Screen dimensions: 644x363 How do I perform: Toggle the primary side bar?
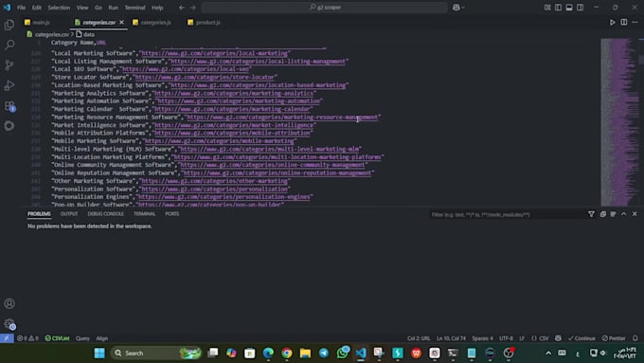coord(558,8)
